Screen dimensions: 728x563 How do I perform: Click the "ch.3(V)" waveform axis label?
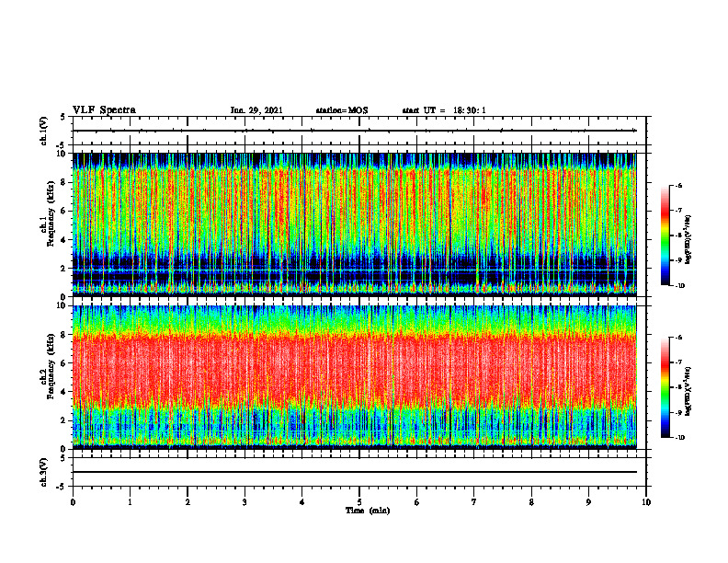pyautogui.click(x=44, y=472)
